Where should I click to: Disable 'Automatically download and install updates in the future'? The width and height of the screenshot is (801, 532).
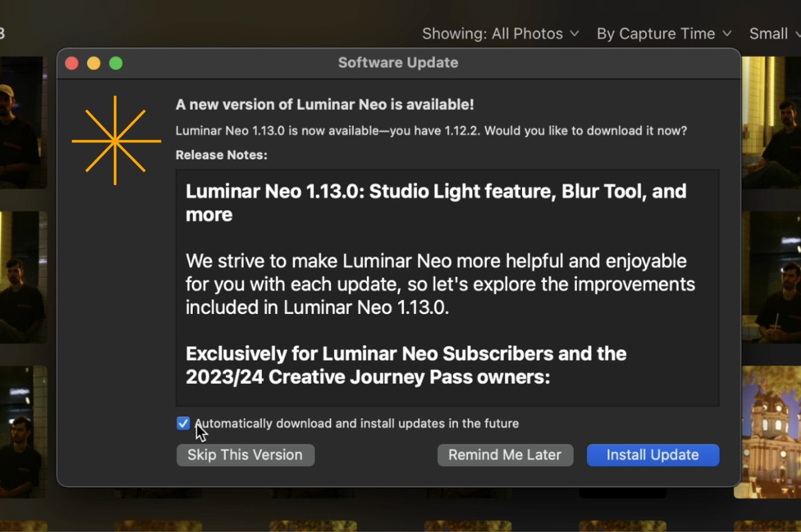click(183, 423)
